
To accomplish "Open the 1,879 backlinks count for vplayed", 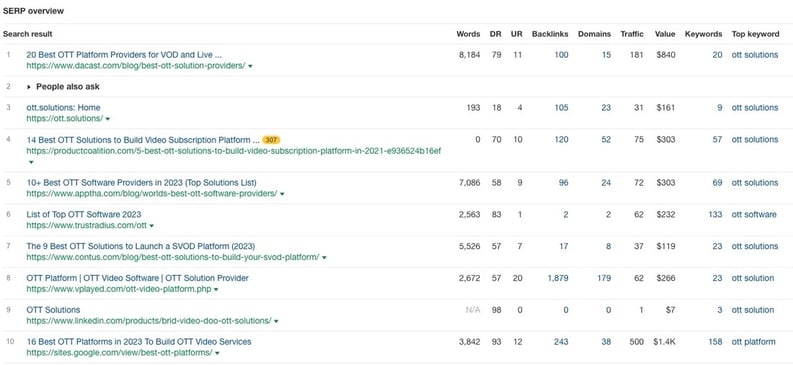I will tap(558, 278).
